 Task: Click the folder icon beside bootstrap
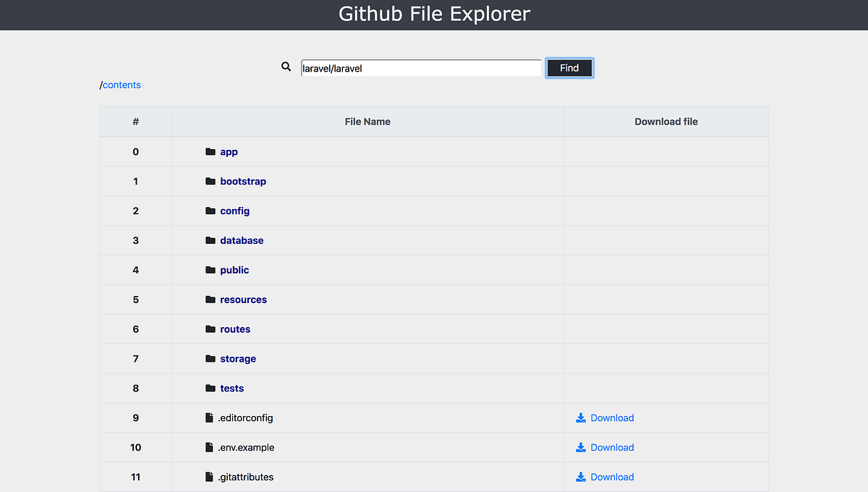click(210, 181)
